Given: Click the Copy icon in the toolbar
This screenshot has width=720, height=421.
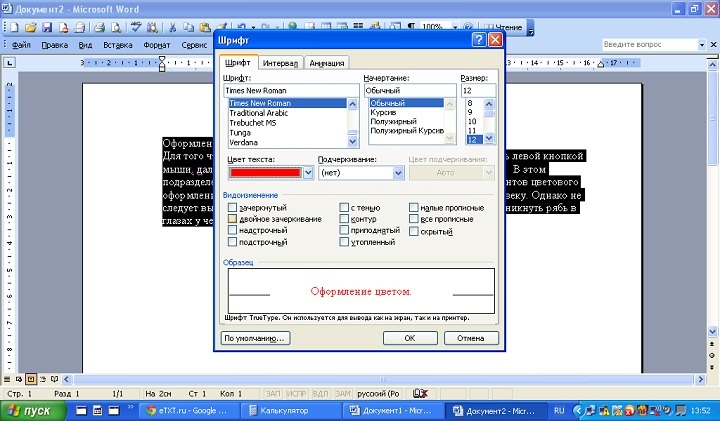Looking at the screenshot, I should [188, 28].
